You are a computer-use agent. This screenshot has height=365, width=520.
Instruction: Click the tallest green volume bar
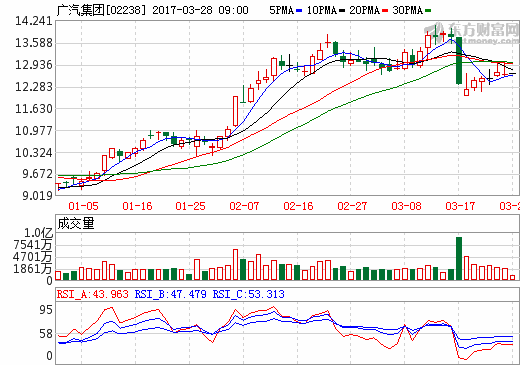pos(459,258)
